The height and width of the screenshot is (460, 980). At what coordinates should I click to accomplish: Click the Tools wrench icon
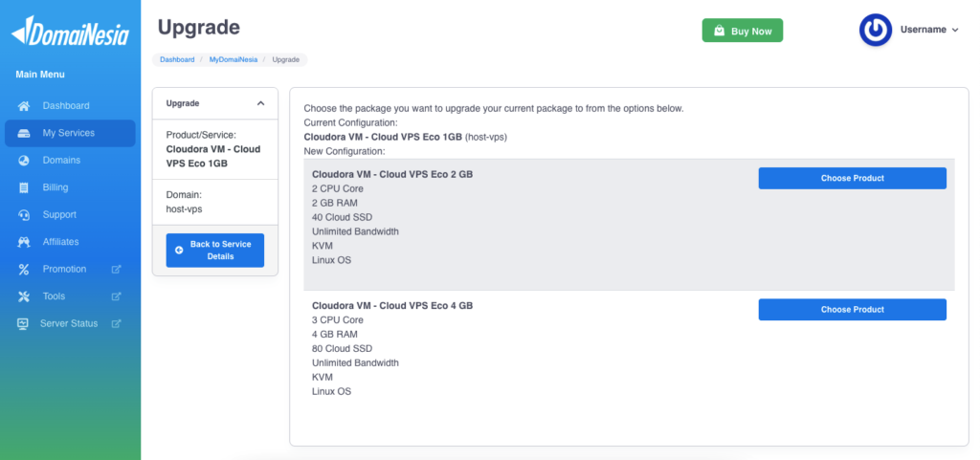[24, 296]
